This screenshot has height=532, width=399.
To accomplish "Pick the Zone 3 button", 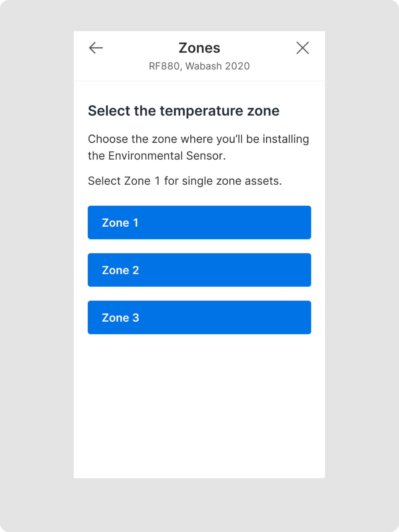I will click(199, 317).
